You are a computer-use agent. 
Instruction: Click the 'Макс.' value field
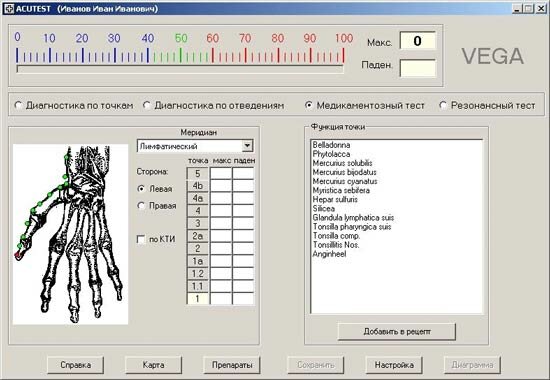pos(417,41)
